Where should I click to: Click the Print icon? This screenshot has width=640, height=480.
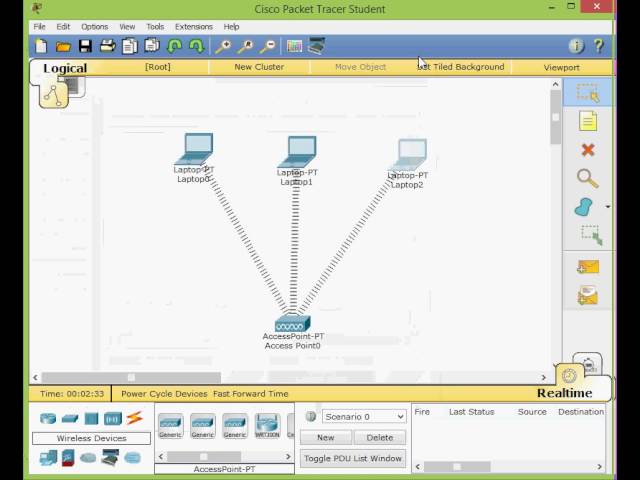pyautogui.click(x=108, y=46)
